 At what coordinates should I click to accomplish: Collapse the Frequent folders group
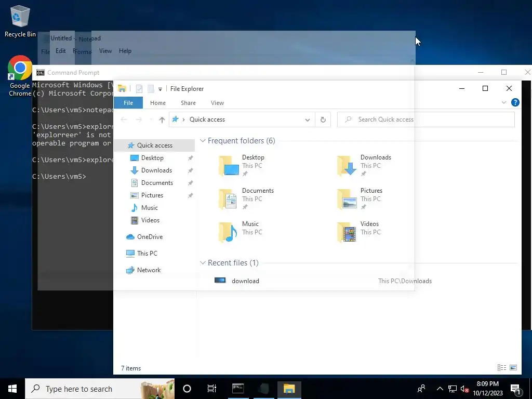pyautogui.click(x=203, y=140)
